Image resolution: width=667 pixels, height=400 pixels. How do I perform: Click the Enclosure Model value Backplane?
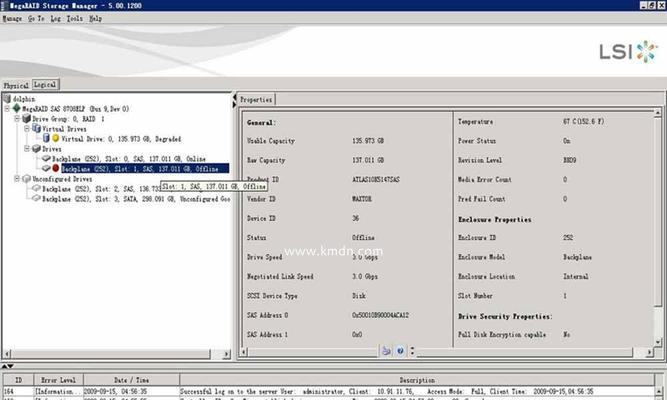click(x=577, y=257)
